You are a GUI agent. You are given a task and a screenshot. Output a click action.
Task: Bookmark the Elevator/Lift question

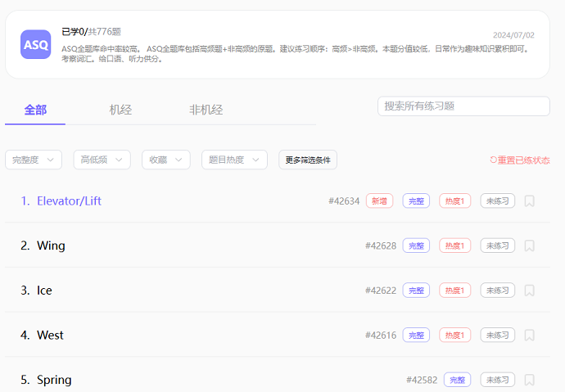(x=529, y=201)
